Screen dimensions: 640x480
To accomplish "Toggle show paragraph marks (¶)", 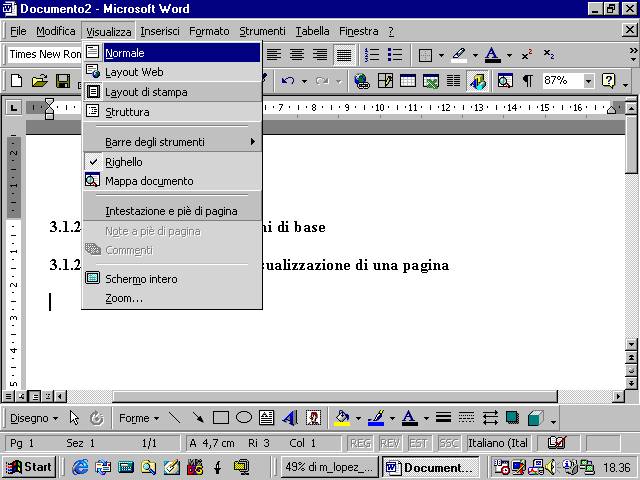I will tap(528, 81).
